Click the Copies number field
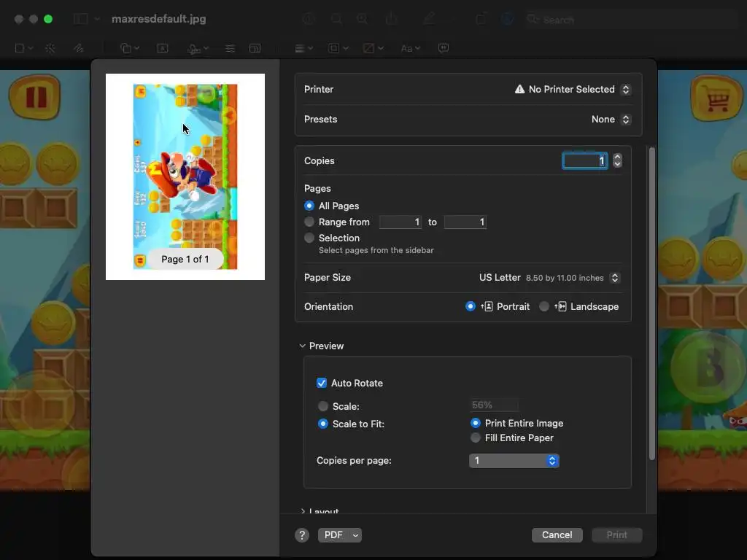Viewport: 747px width, 560px height. click(585, 160)
